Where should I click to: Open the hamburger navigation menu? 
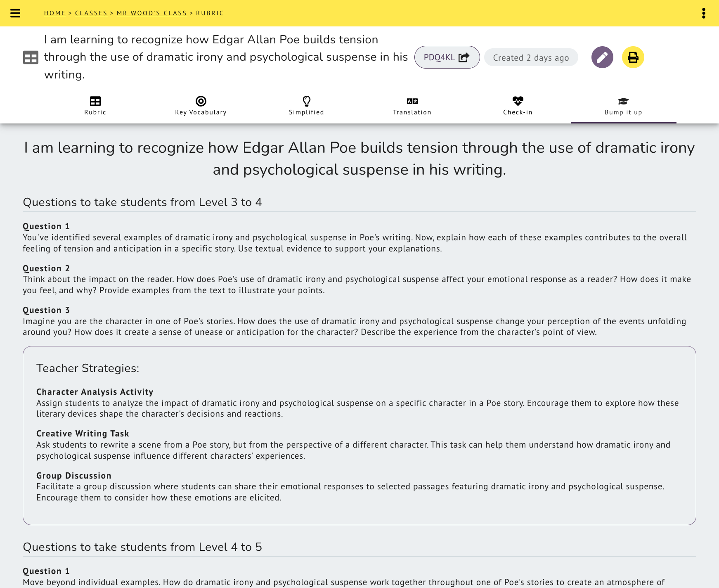[15, 13]
